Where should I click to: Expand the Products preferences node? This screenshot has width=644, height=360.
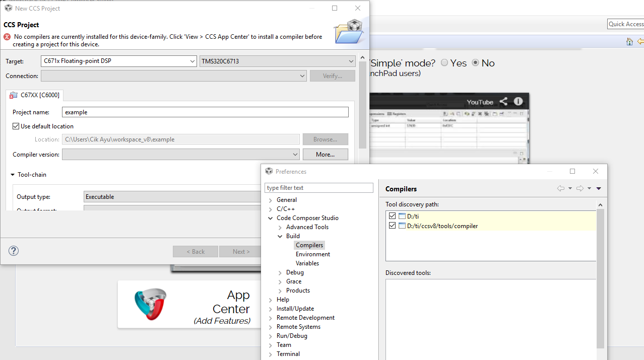click(x=280, y=291)
